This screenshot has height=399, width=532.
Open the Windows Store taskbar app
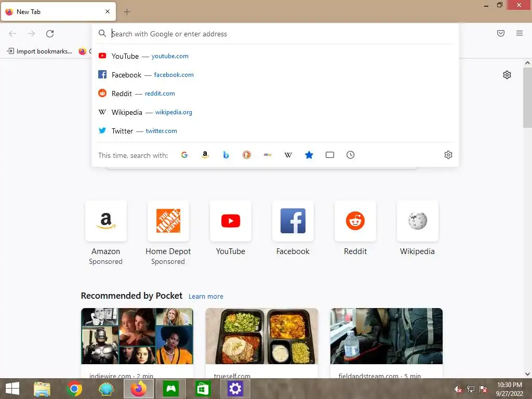point(203,389)
